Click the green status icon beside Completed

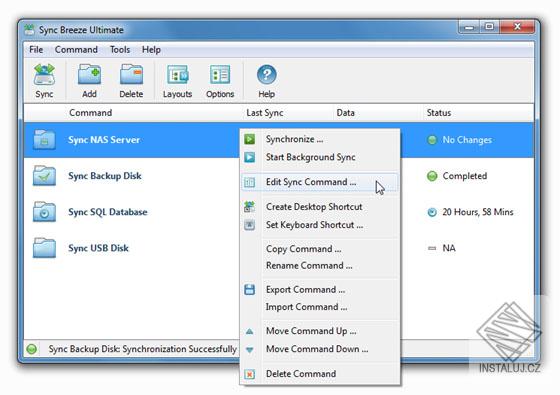pos(432,176)
